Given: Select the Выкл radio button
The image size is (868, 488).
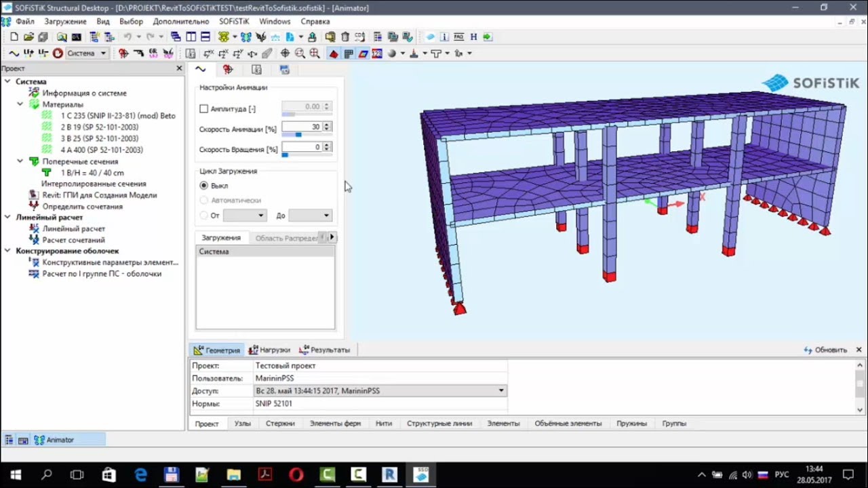Looking at the screenshot, I should (204, 186).
